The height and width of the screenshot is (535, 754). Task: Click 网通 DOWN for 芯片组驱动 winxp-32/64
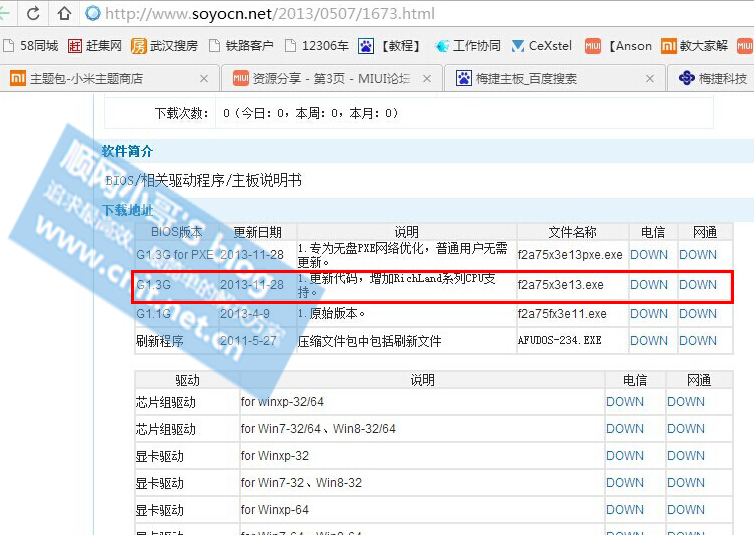click(x=686, y=402)
